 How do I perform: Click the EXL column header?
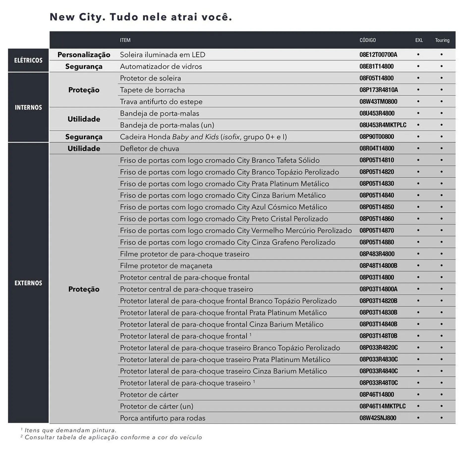(419, 40)
